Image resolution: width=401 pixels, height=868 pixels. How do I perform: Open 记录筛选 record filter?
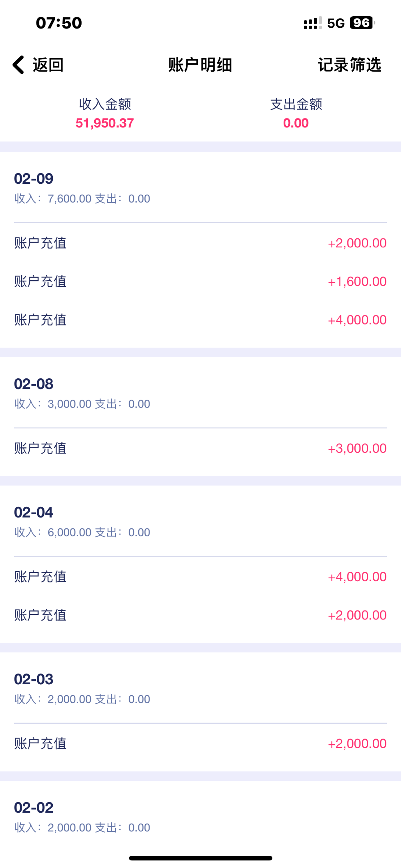(349, 65)
